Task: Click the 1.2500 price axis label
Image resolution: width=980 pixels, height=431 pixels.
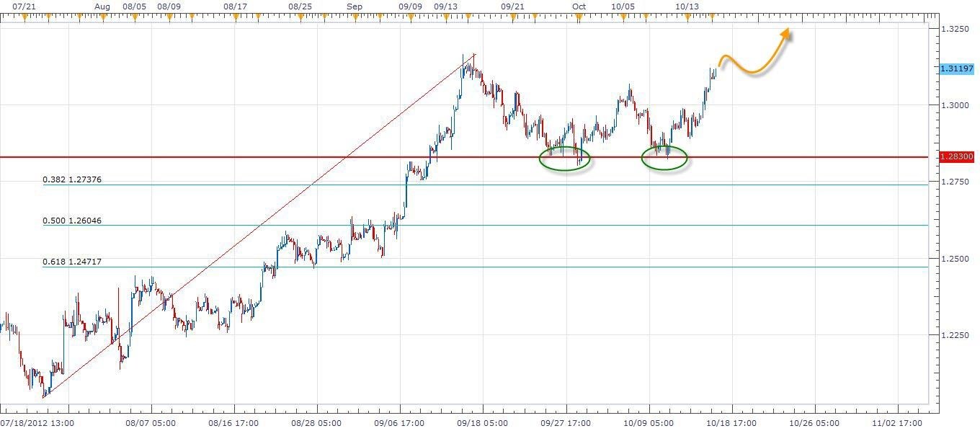Action: pos(954,258)
